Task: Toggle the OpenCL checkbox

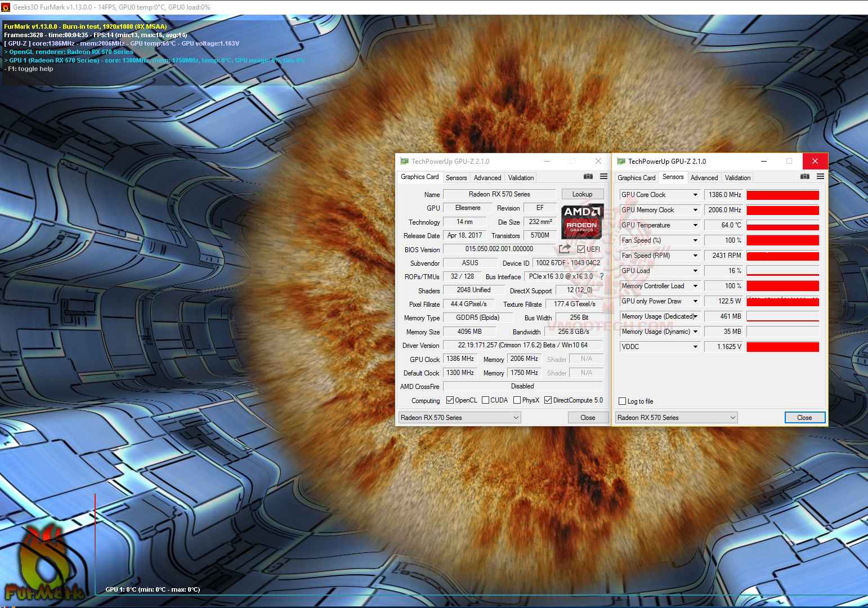Action: tap(450, 400)
